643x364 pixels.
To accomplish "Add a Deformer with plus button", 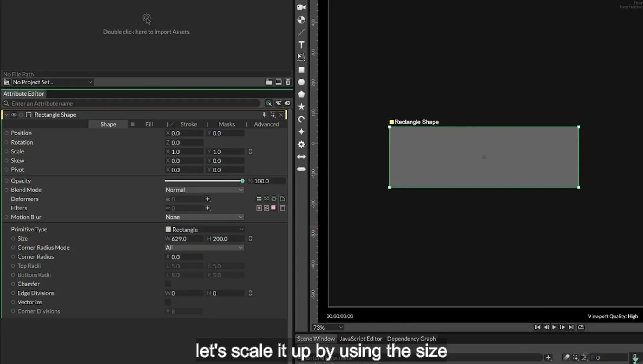I will (x=207, y=199).
